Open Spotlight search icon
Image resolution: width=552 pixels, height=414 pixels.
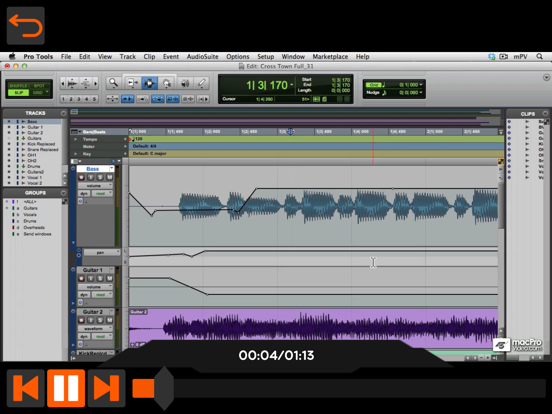[539, 56]
